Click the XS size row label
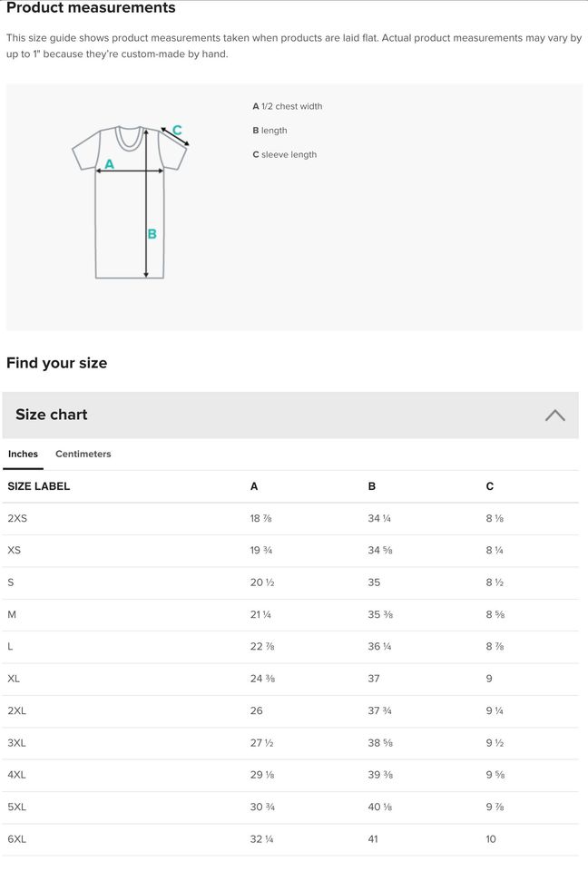The image size is (588, 871). tap(14, 551)
